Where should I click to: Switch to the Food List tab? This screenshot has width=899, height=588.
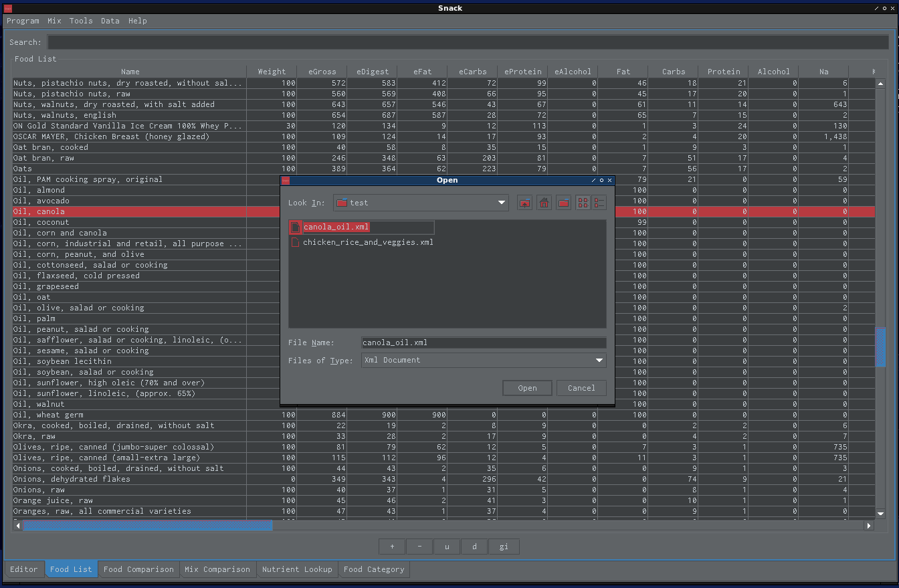coord(71,569)
